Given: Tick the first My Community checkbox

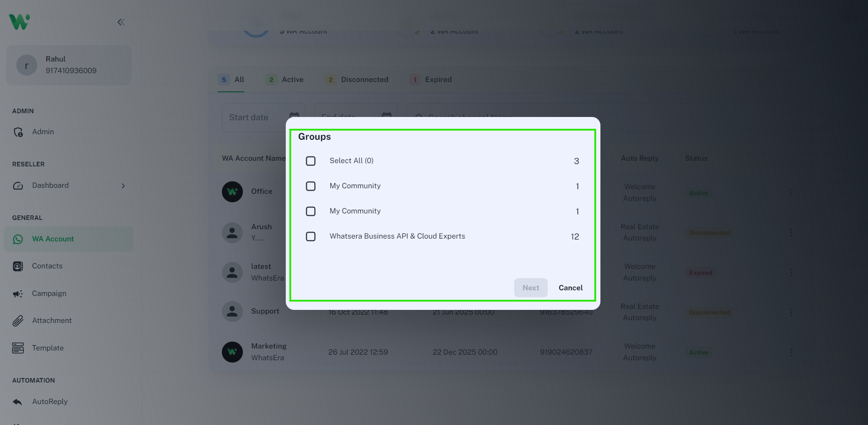Looking at the screenshot, I should [310, 186].
